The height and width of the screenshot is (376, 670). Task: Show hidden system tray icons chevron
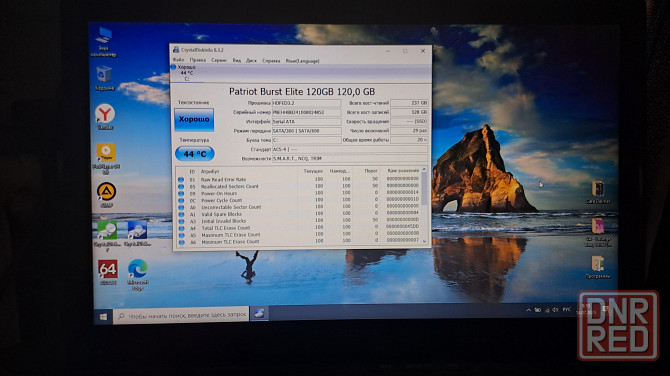[529, 310]
